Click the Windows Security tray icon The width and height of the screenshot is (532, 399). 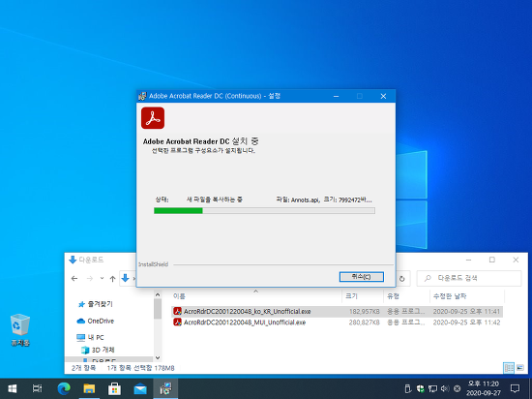421,388
